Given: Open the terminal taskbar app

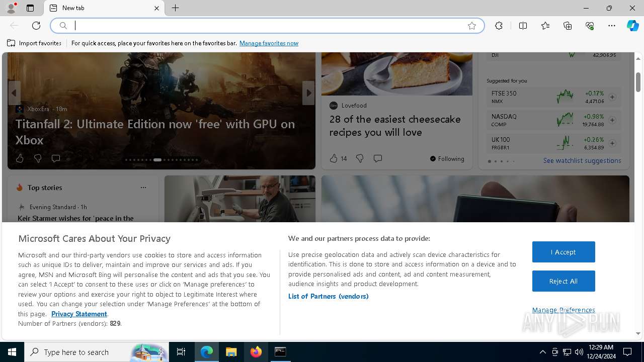Looking at the screenshot, I should tap(280, 352).
